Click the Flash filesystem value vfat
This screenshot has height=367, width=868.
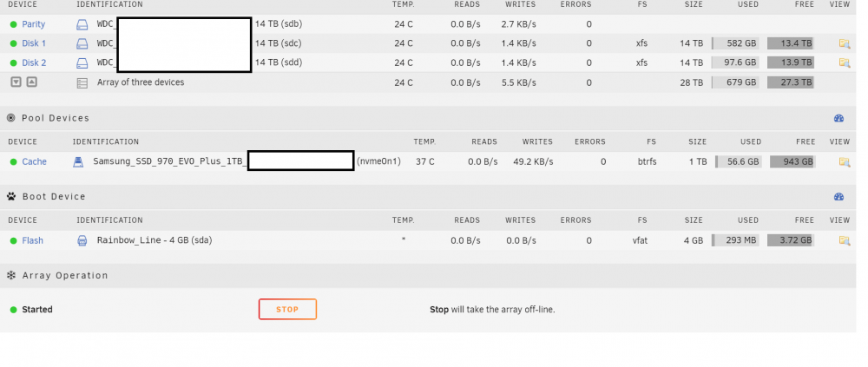[640, 240]
